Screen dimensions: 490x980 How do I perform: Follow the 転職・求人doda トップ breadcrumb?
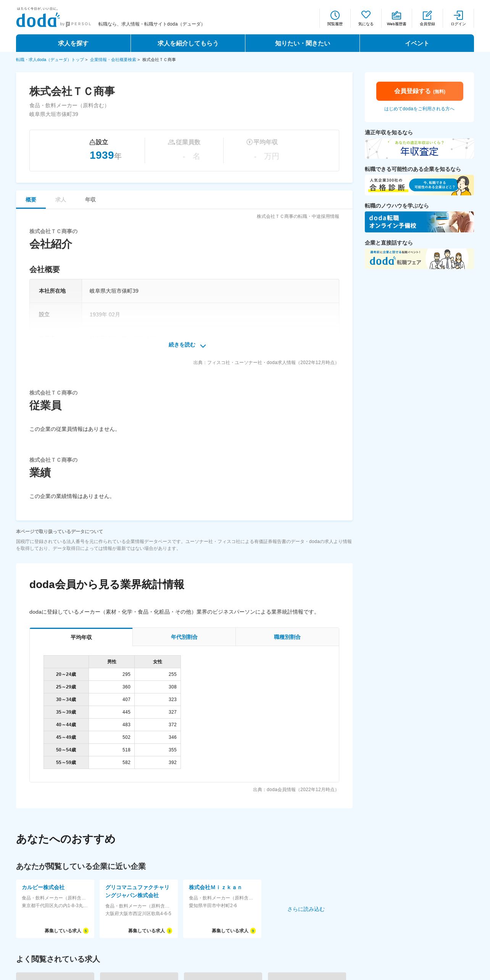tap(50, 60)
